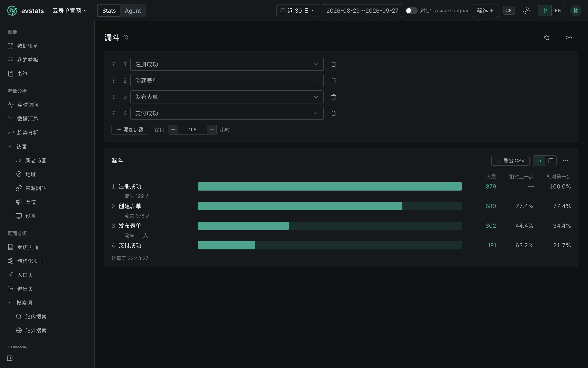
Task: Open 趋势分析 in sidebar
Action: tap(47, 133)
